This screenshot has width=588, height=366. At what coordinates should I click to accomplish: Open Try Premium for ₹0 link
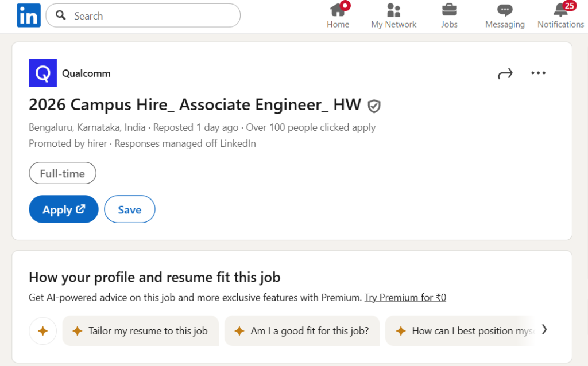tap(405, 297)
